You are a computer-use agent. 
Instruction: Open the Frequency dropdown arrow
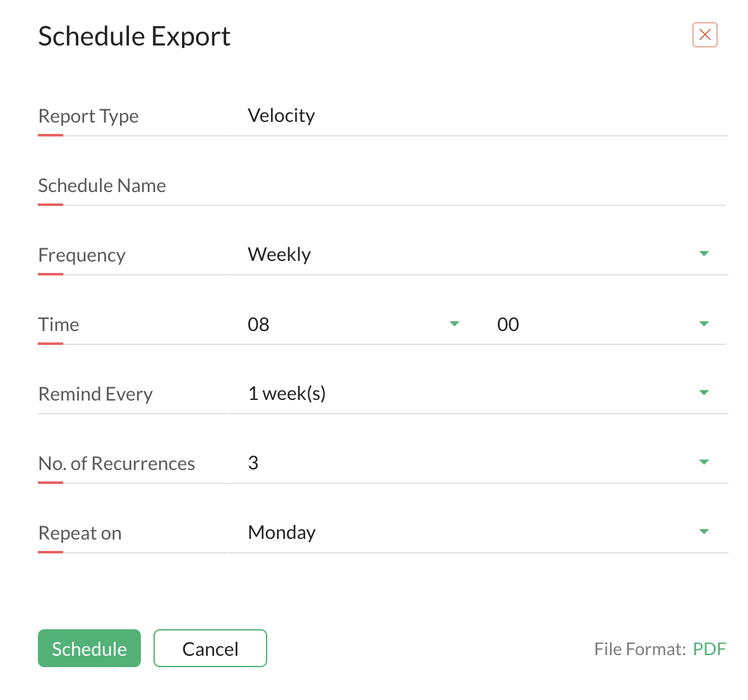tap(704, 253)
